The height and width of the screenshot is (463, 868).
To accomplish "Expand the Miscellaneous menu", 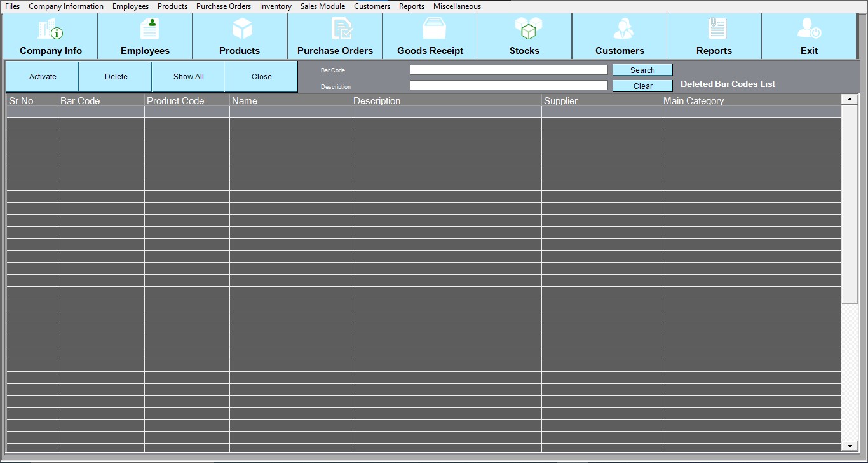I will 457,6.
